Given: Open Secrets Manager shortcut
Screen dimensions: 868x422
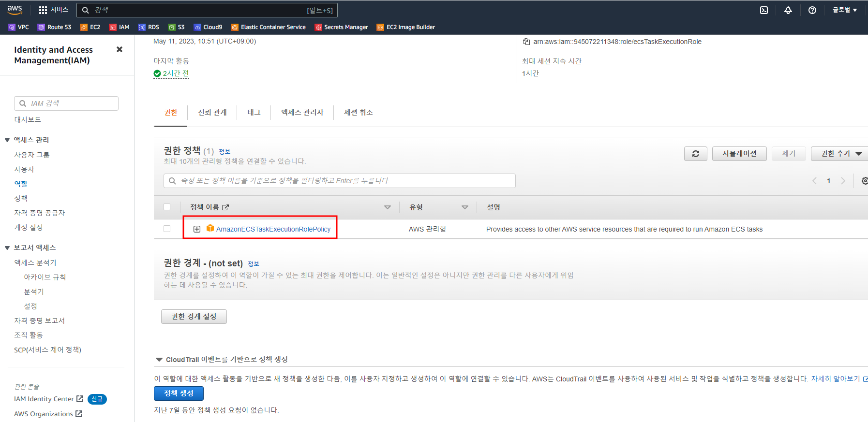Looking at the screenshot, I should [341, 27].
